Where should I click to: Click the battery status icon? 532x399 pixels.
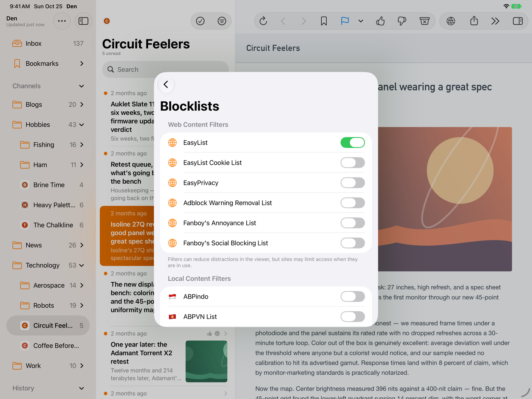(x=517, y=6)
